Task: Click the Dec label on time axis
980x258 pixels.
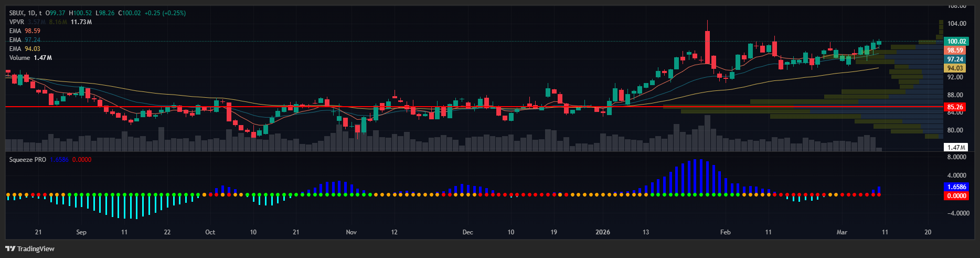Action: [467, 232]
